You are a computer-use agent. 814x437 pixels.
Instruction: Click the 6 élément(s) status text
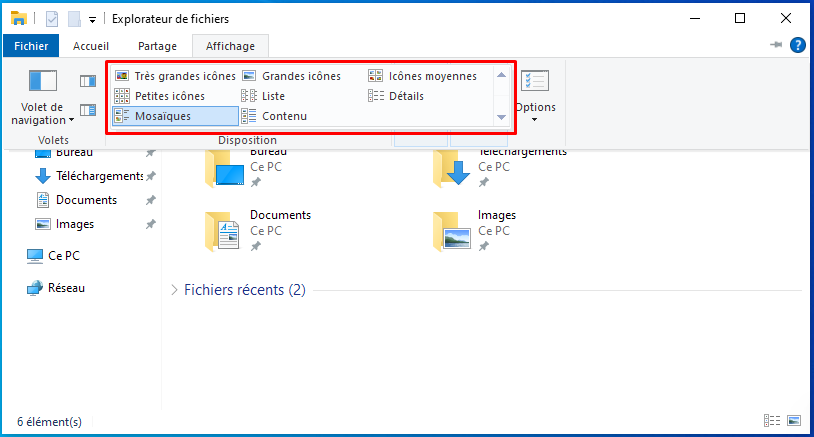49,421
